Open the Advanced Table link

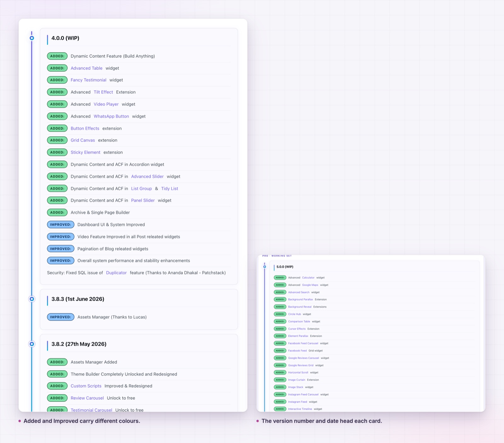click(x=87, y=68)
